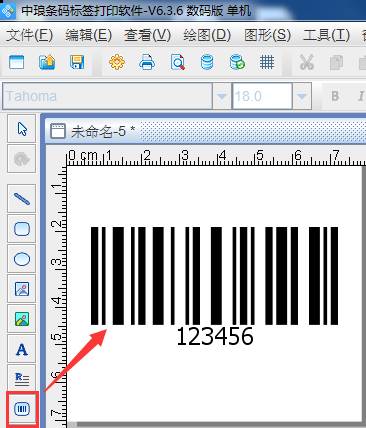
Task: Select the ellipse drawing tool
Action: pos(22,259)
